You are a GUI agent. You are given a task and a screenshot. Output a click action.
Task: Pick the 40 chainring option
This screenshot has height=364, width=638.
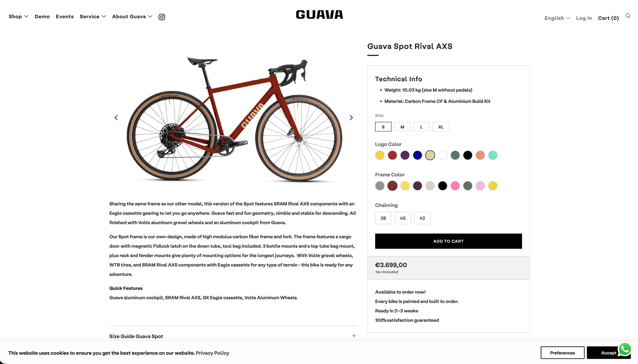pyautogui.click(x=403, y=218)
